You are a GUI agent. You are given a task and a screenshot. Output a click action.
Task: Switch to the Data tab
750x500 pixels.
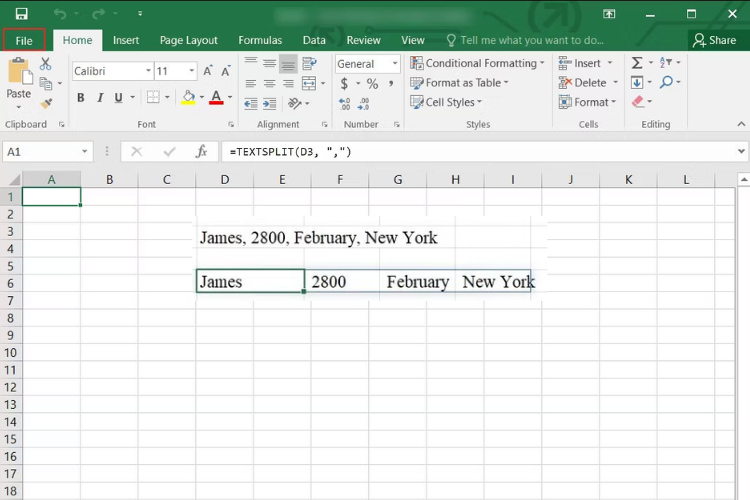(314, 40)
